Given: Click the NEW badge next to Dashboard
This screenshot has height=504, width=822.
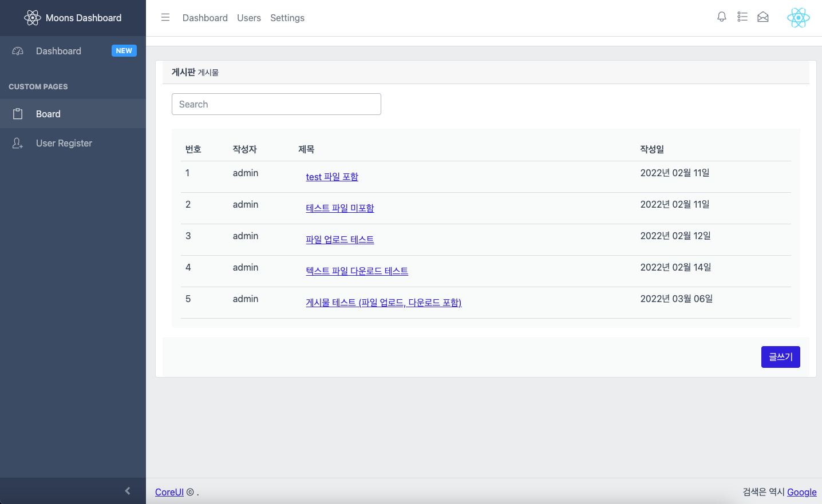Looking at the screenshot, I should coord(124,50).
